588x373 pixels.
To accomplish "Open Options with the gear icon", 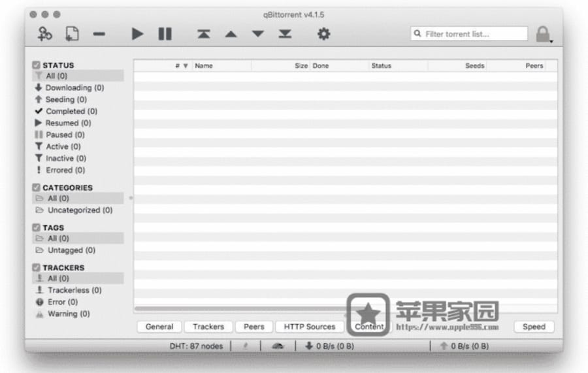I will (x=323, y=34).
